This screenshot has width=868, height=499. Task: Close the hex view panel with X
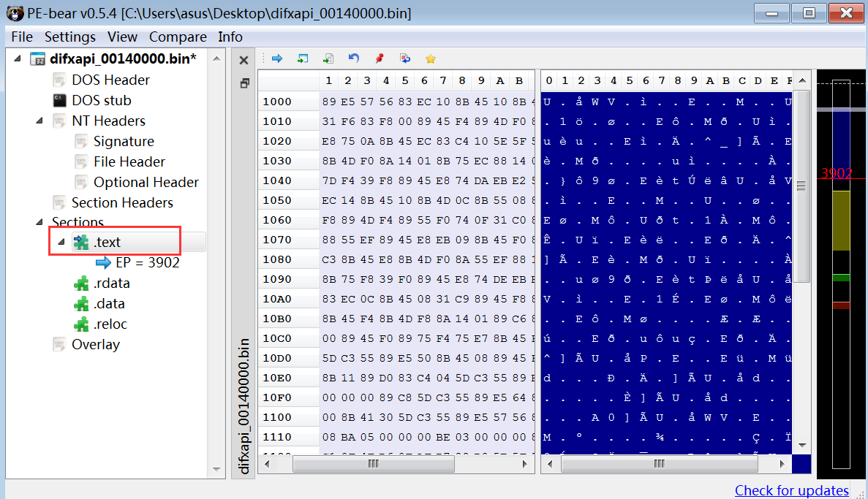click(x=244, y=60)
